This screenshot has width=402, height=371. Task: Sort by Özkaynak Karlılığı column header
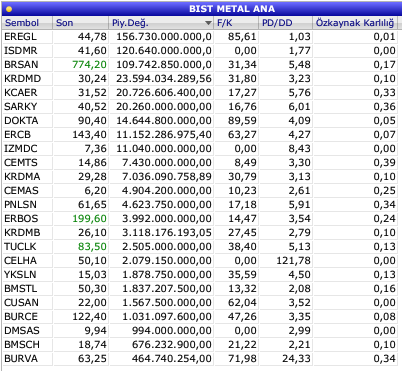tap(355, 23)
